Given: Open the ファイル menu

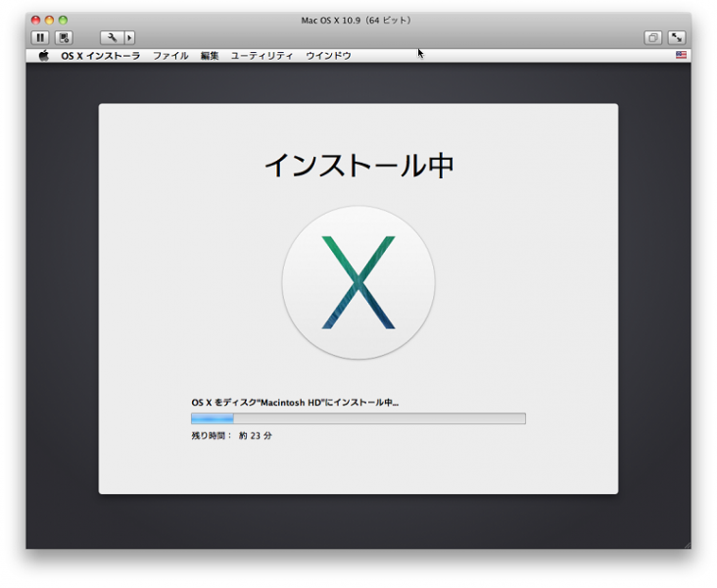Looking at the screenshot, I should pyautogui.click(x=170, y=56).
